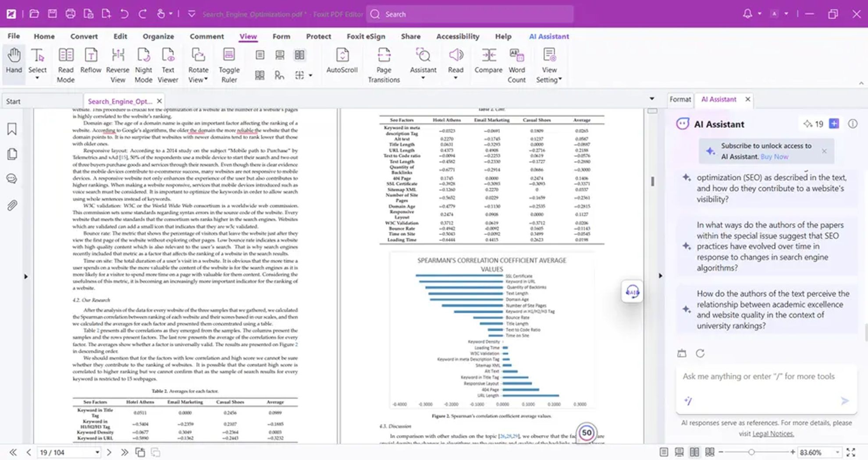Turn on Night Mode
The image size is (868, 460).
[x=143, y=66]
